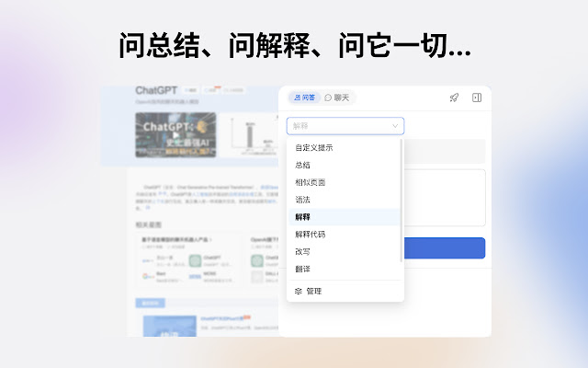Viewport: 588px width, 368px height.
Task: Click the gear icon beside 管理
Action: click(299, 291)
